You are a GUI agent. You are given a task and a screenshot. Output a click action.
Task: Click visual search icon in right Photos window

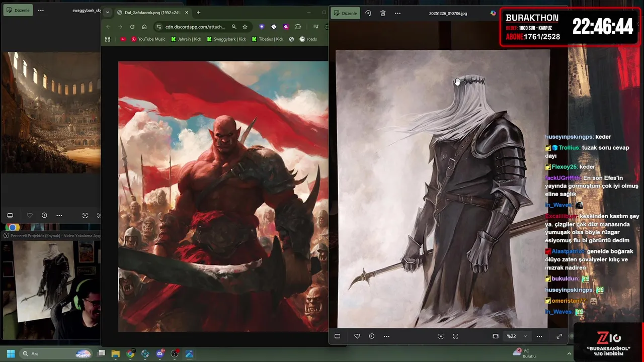[x=441, y=336]
